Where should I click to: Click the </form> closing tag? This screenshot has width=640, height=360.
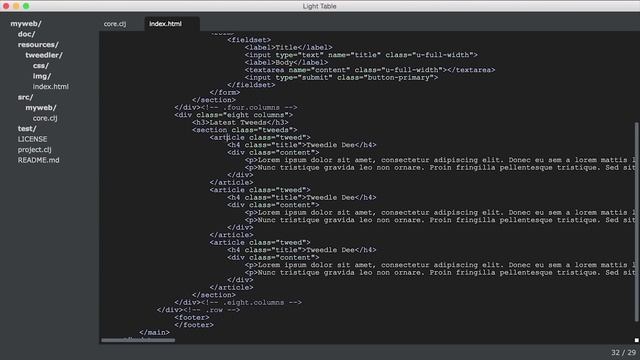225,93
